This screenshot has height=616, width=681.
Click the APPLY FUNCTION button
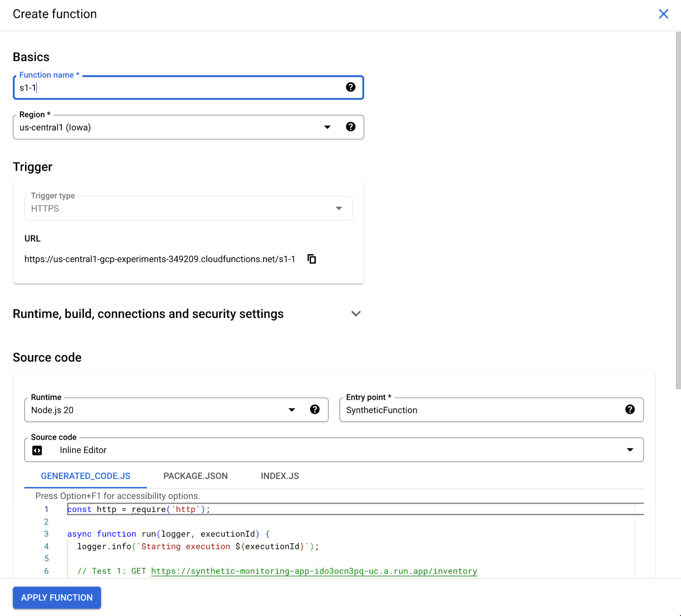(x=57, y=598)
